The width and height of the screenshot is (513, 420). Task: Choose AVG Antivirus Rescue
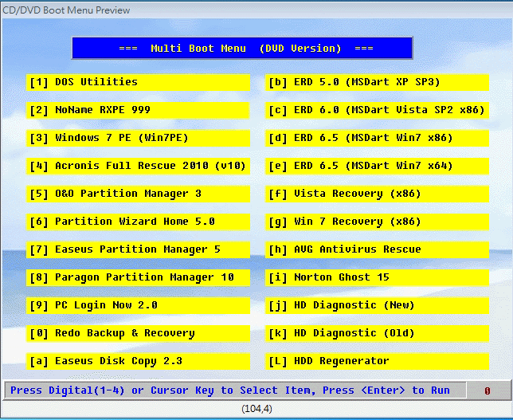[x=378, y=249]
